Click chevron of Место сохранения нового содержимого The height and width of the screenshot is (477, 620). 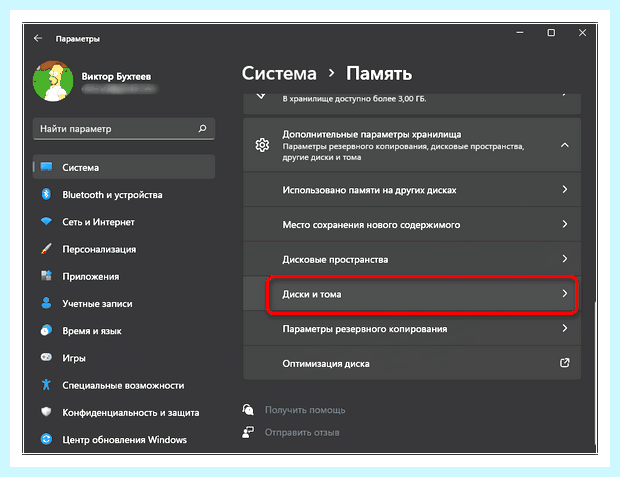click(x=565, y=224)
